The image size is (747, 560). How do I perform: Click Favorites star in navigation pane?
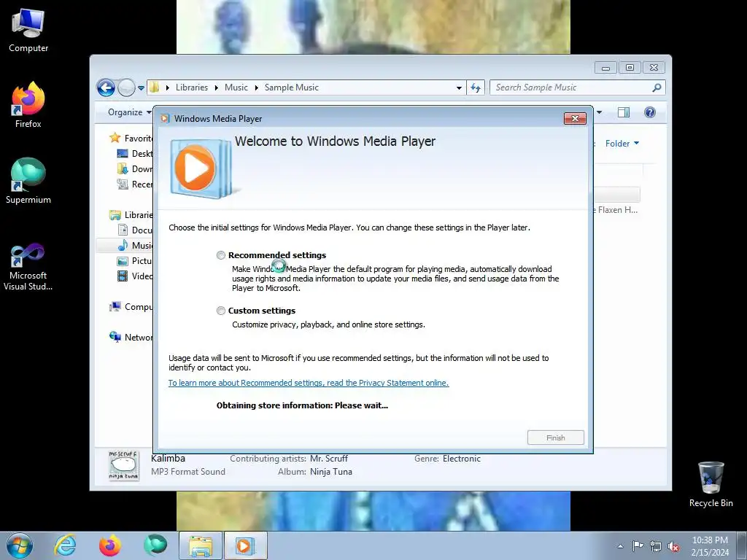click(115, 138)
